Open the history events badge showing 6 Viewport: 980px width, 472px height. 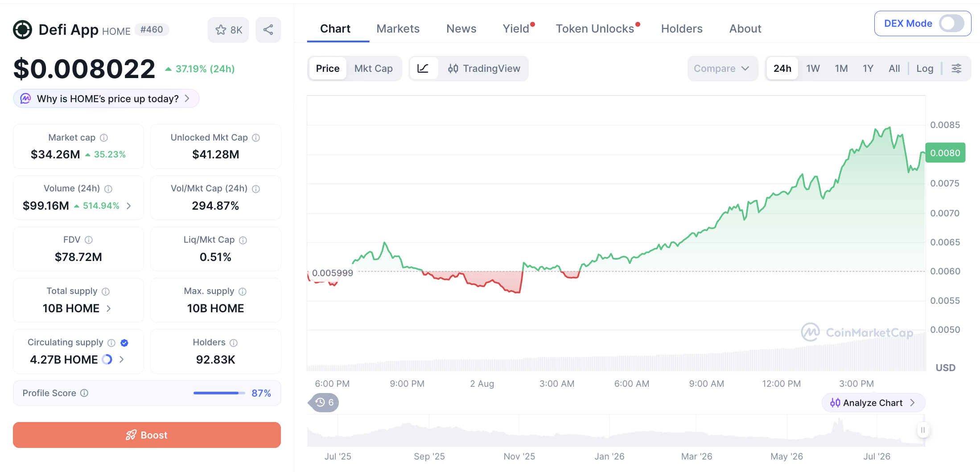[x=324, y=402]
